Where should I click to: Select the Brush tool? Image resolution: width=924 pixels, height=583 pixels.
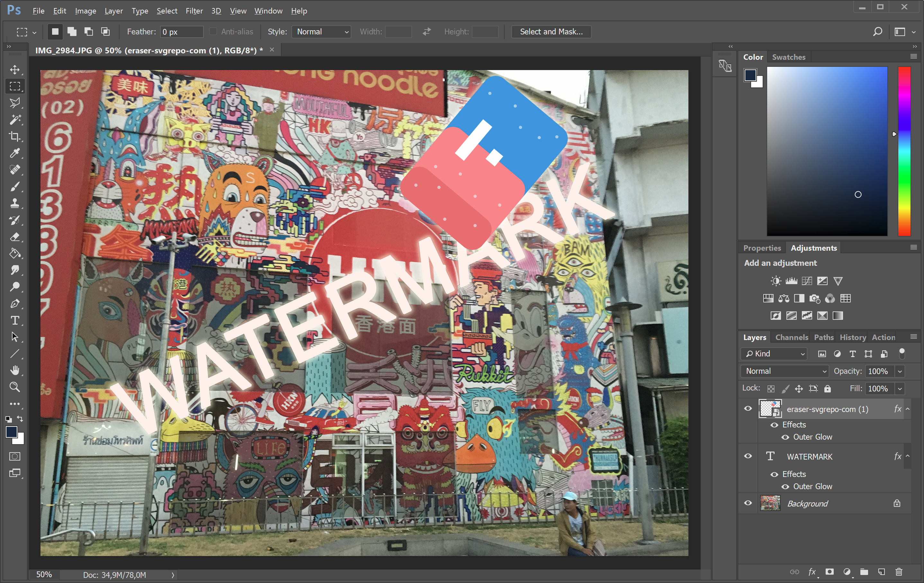[15, 186]
